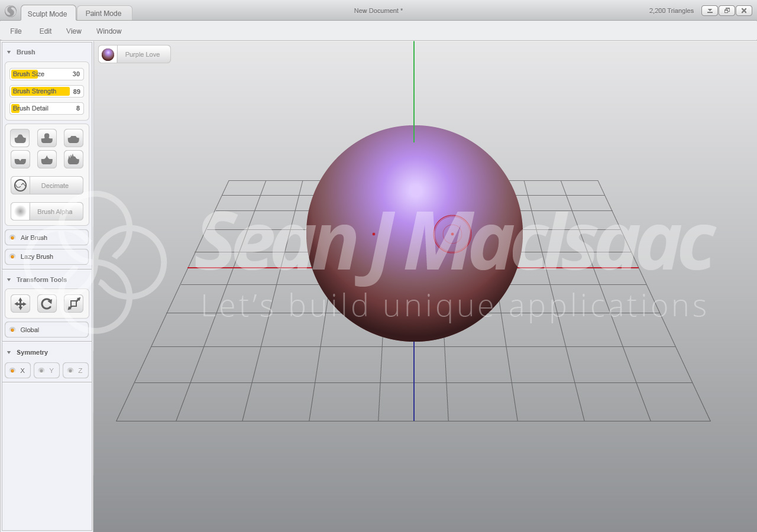The width and height of the screenshot is (757, 532).
Task: Select the flat-topped flatten brush
Action: coord(73,138)
